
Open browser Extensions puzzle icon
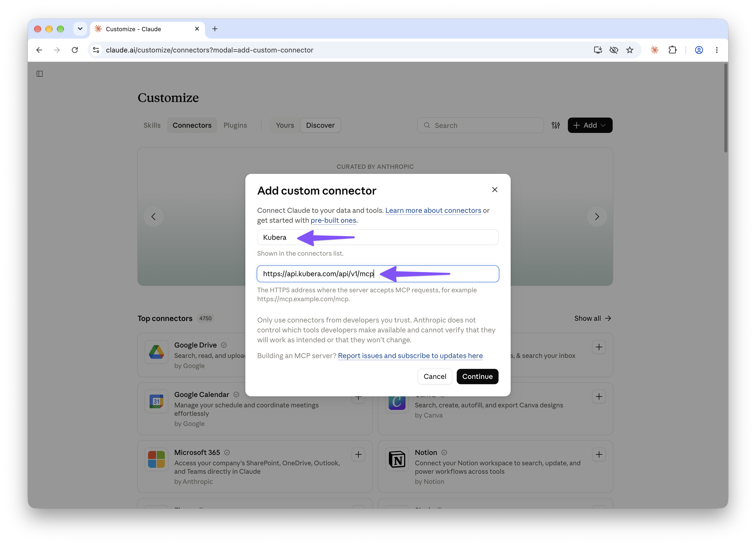pyautogui.click(x=672, y=50)
